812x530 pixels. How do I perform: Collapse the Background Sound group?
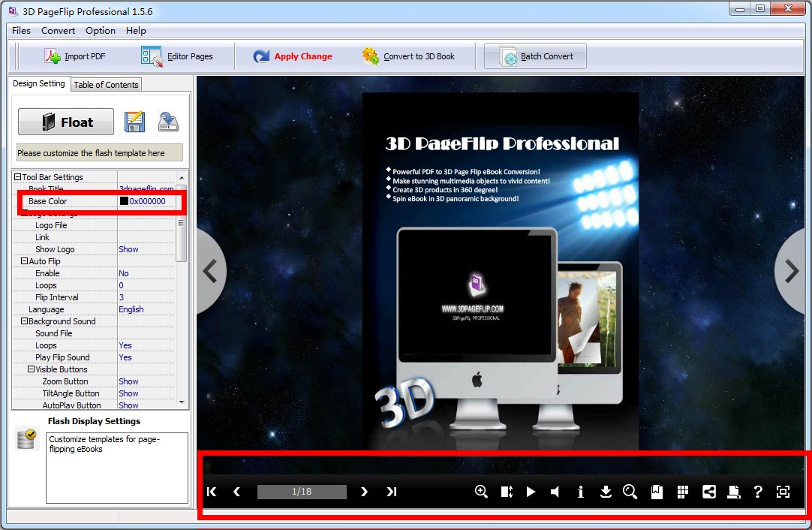[x=24, y=321]
